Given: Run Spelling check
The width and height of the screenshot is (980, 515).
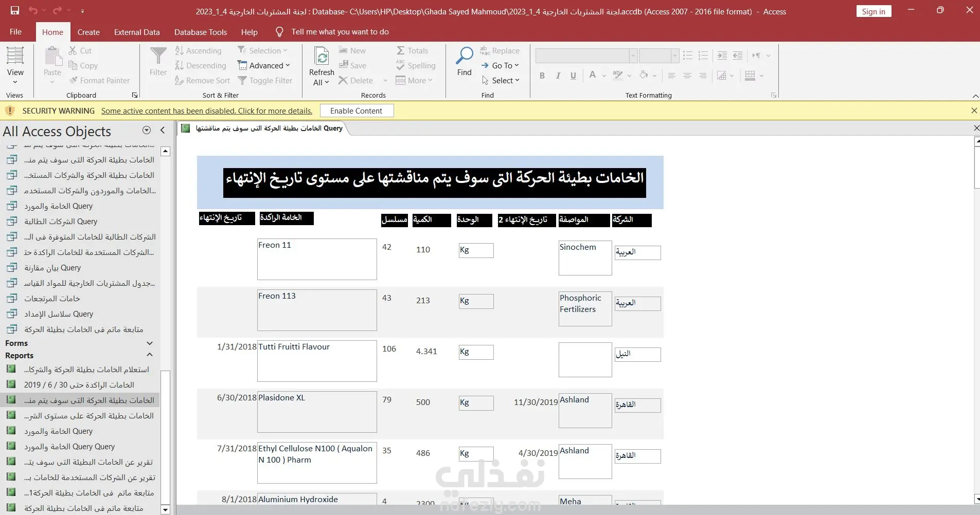Looking at the screenshot, I should click(x=416, y=65).
